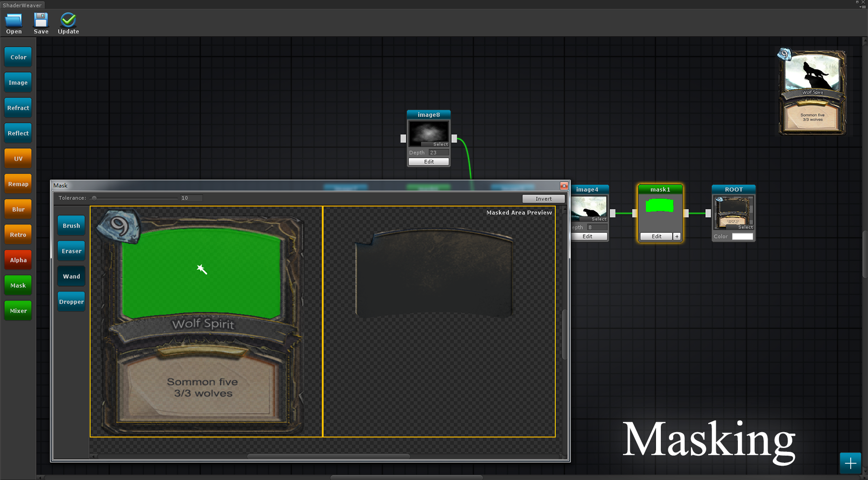Click the mask1 node output port
The image size is (868, 480).
[686, 213]
